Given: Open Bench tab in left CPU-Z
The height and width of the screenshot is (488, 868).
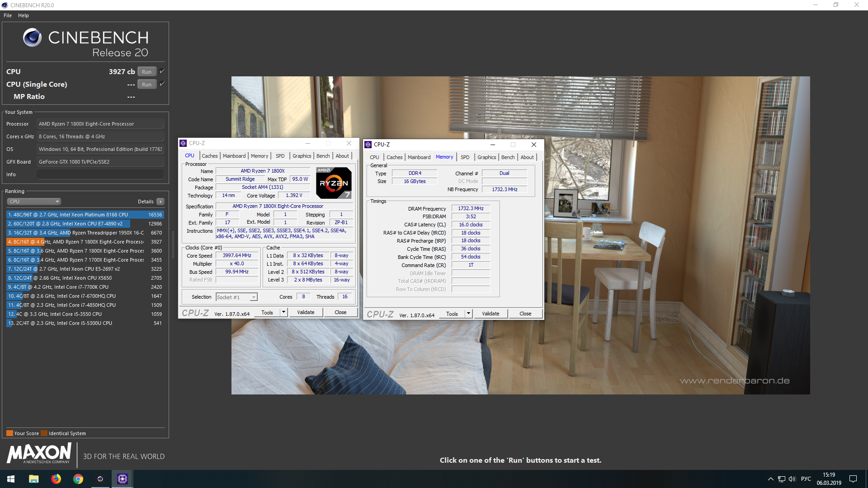Looking at the screenshot, I should click(x=323, y=156).
